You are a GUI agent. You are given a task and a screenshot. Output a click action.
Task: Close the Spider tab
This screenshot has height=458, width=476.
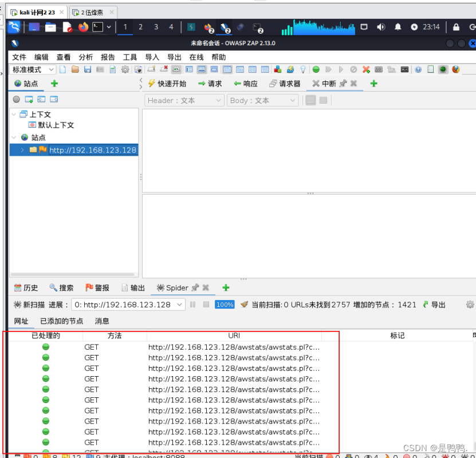(206, 287)
